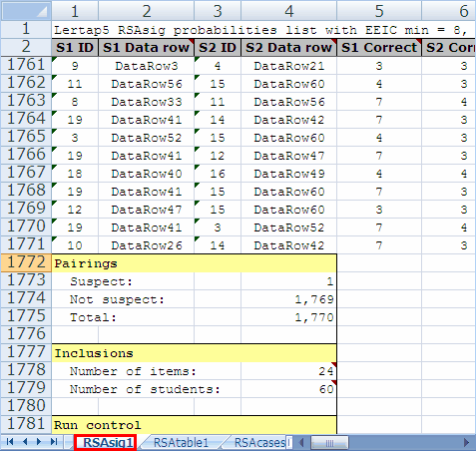Select DataRow49 cell in row 1767

pos(289,174)
